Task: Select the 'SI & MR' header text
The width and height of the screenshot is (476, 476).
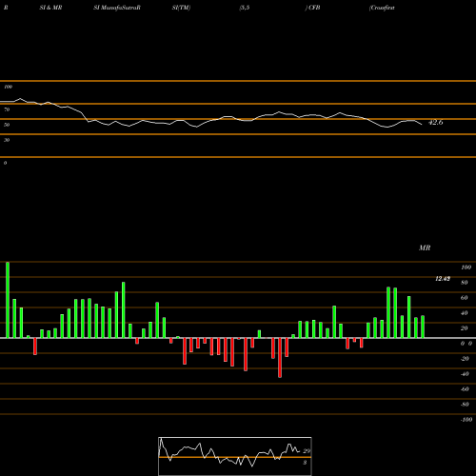Action: pyautogui.click(x=50, y=8)
